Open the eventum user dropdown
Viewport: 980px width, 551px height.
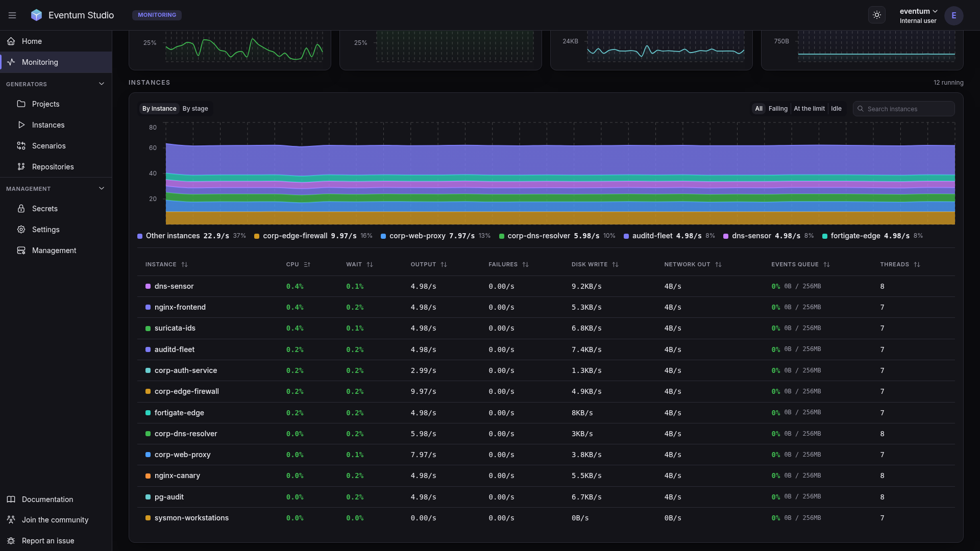click(x=918, y=15)
